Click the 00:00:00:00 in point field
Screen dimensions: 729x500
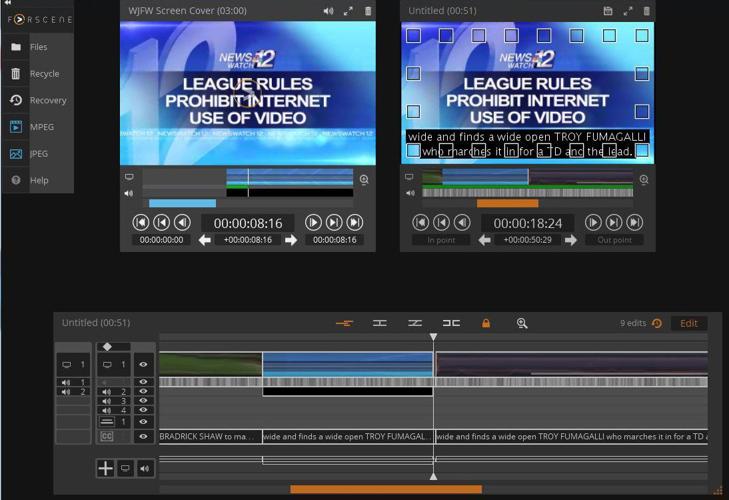(x=161, y=240)
